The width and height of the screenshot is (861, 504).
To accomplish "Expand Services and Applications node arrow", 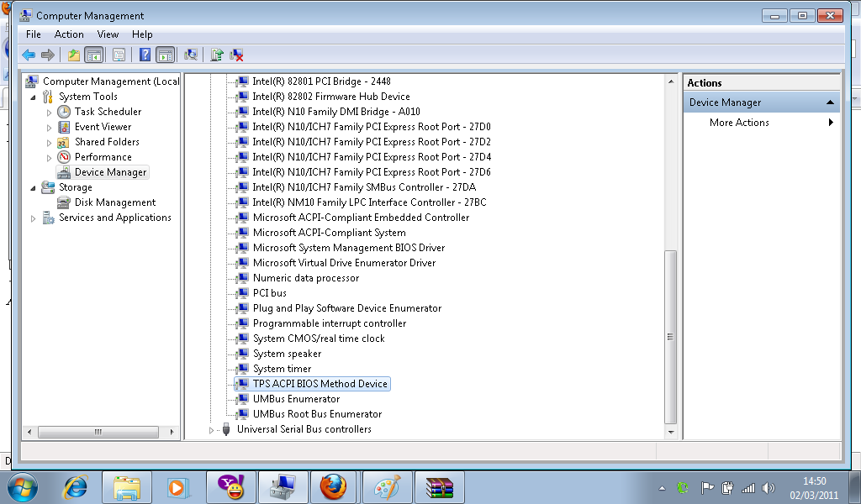I will click(33, 218).
